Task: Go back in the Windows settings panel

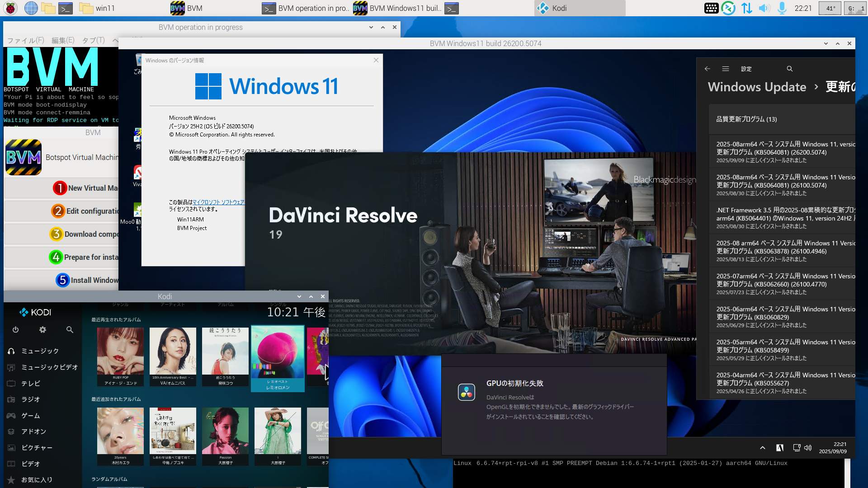Action: tap(708, 69)
